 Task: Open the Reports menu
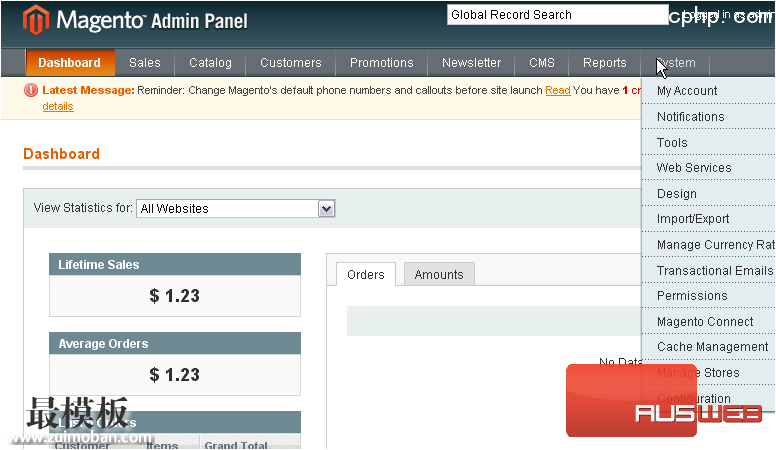click(605, 63)
